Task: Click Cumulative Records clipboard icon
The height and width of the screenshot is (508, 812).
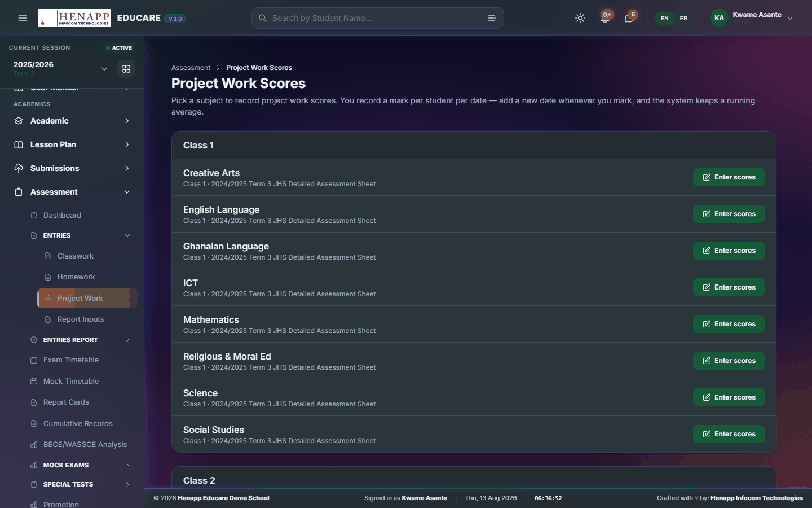Action: [34, 423]
